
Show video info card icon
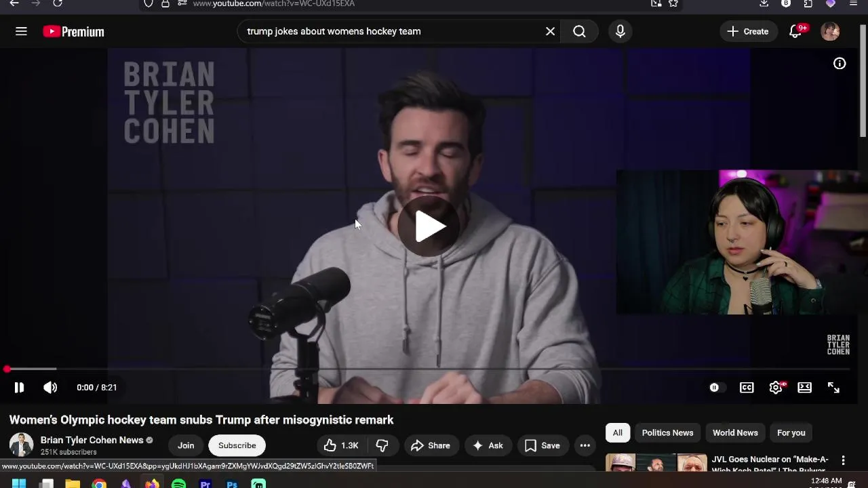(x=840, y=64)
